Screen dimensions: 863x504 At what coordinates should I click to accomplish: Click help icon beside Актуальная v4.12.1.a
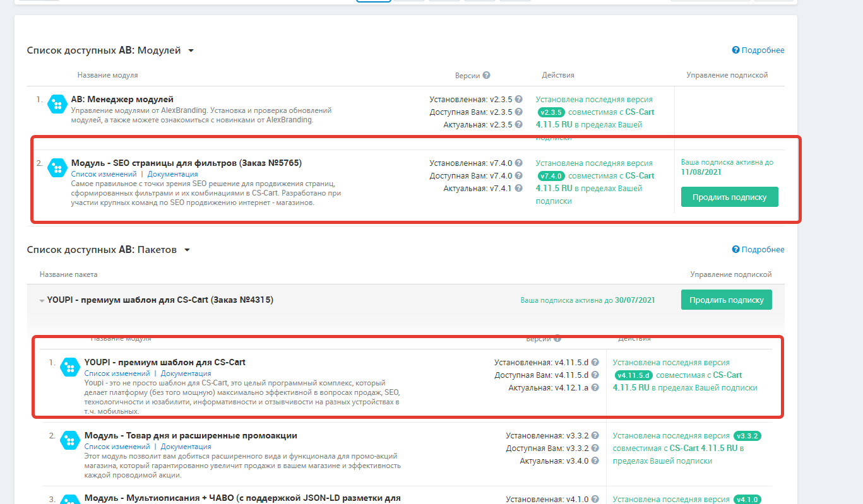pos(595,387)
